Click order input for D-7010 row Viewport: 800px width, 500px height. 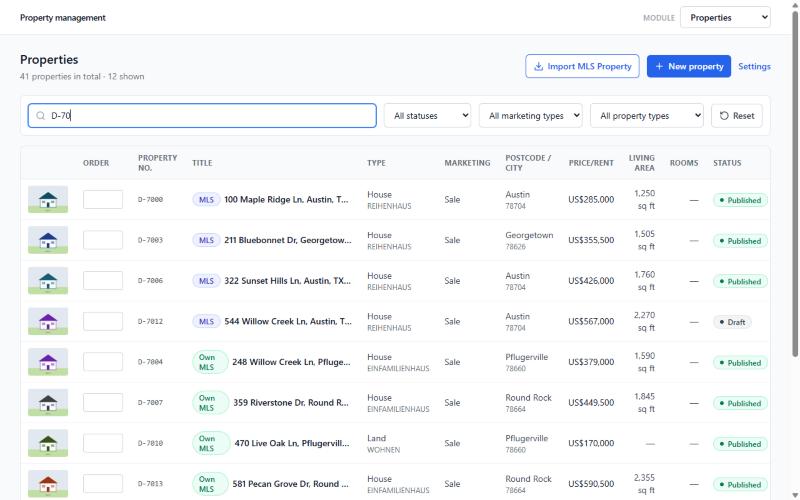[103, 443]
